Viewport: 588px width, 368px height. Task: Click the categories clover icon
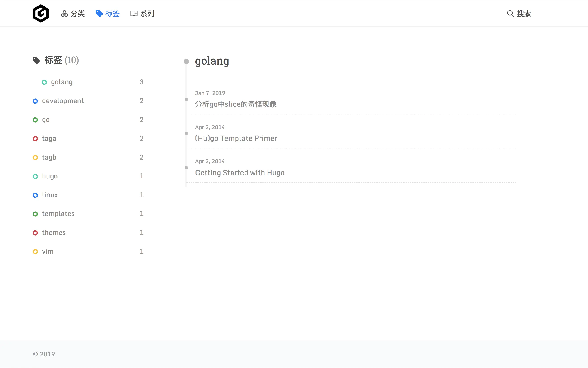pyautogui.click(x=64, y=13)
